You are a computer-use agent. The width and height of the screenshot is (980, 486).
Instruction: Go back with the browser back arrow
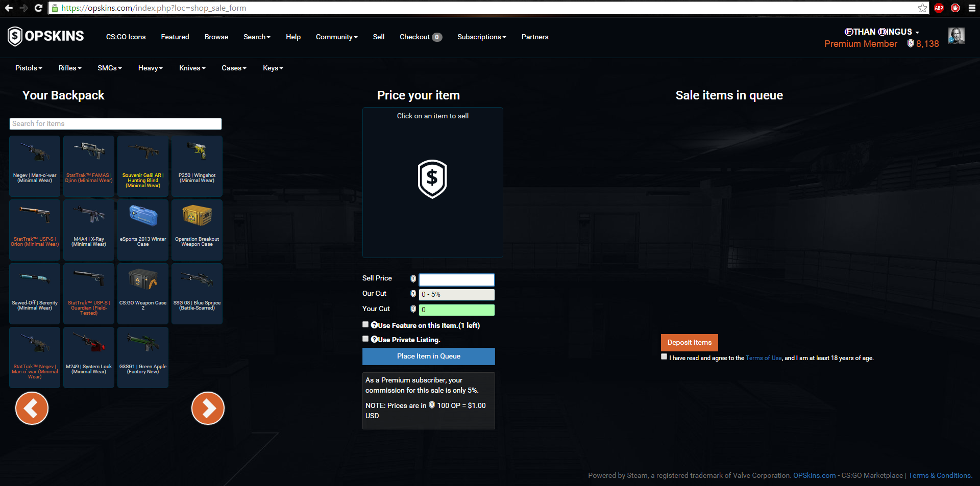[9, 8]
